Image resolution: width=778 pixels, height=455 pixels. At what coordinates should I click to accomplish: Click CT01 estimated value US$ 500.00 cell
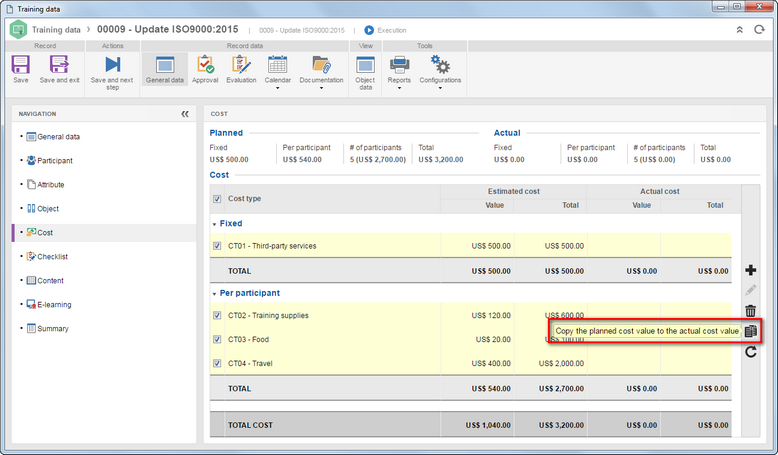pyautogui.click(x=491, y=246)
